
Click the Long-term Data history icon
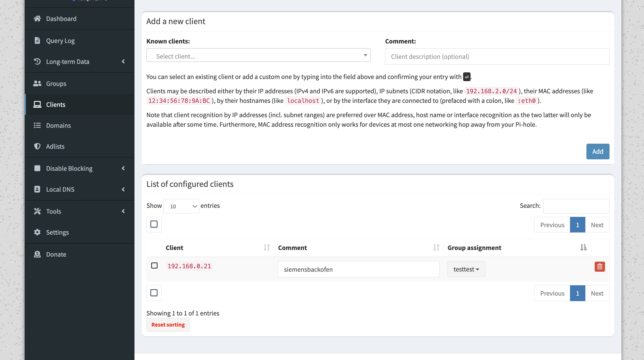37,62
